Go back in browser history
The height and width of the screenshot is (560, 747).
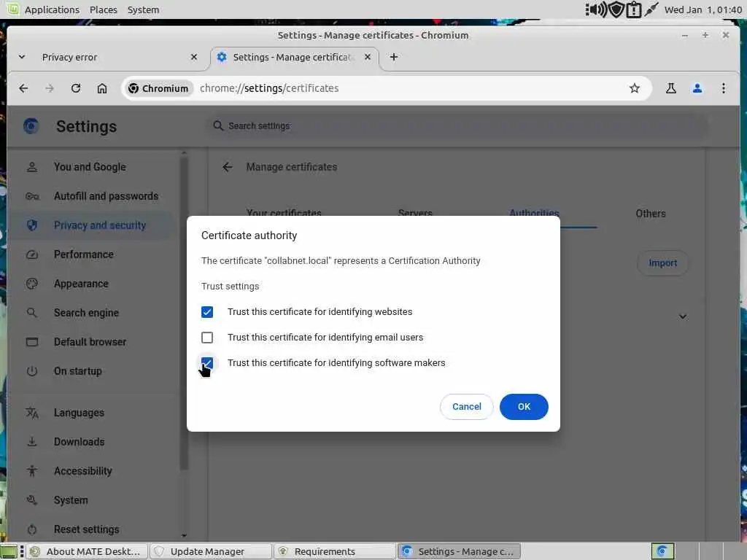click(x=23, y=88)
